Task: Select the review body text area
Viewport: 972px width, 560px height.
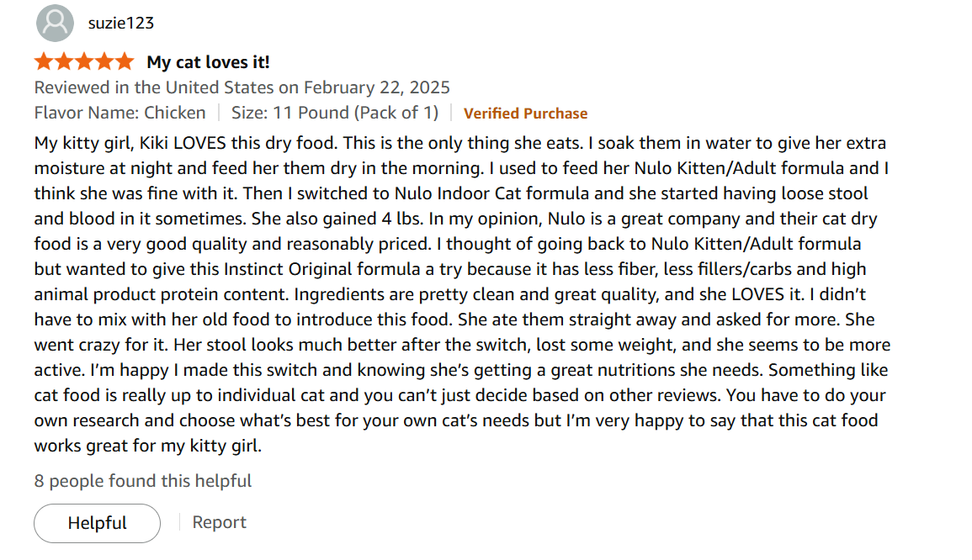Action: coord(461,294)
